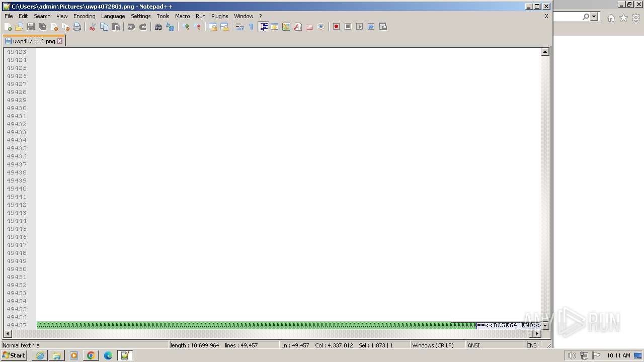
Task: Open the File menu
Action: (x=9, y=16)
